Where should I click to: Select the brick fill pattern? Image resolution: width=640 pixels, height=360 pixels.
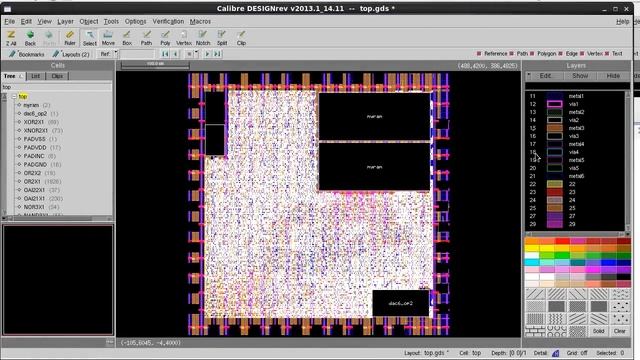click(535, 331)
